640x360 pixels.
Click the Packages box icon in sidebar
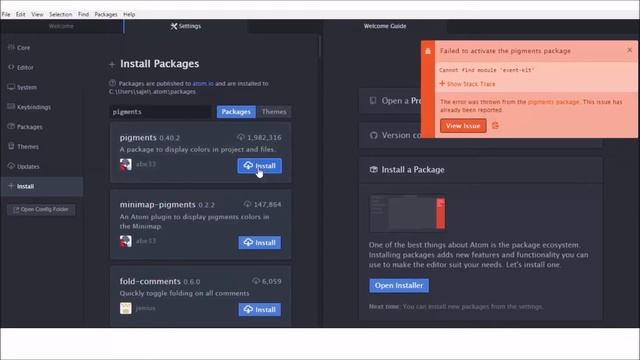tap(11, 126)
